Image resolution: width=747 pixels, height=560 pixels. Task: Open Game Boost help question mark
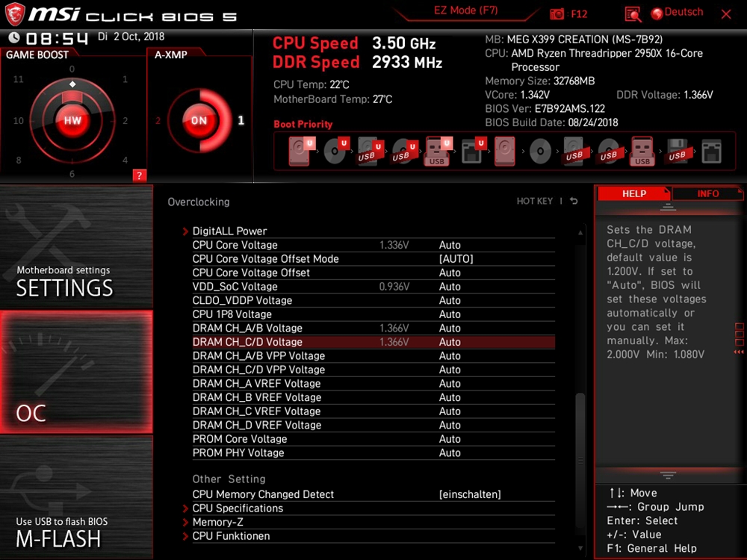[x=139, y=175]
